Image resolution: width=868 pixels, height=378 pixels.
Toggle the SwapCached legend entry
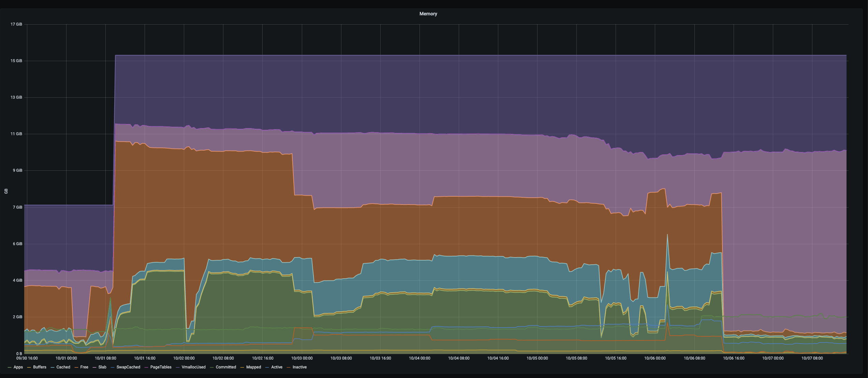pyautogui.click(x=129, y=367)
